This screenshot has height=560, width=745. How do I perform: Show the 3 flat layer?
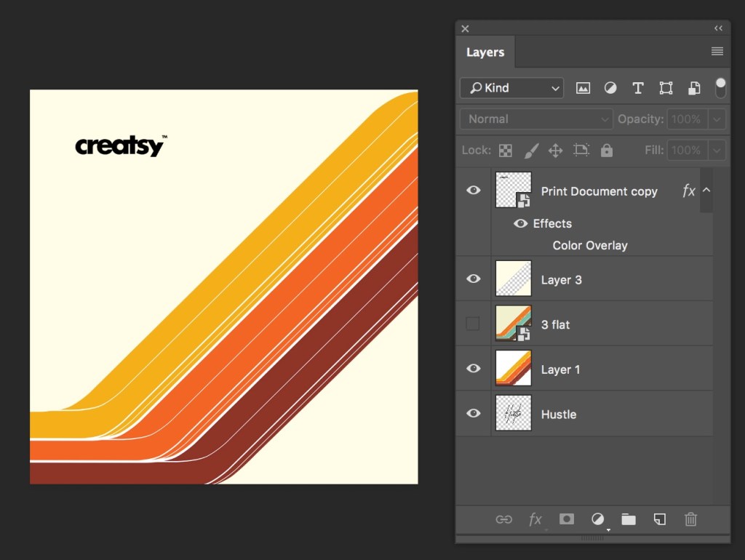click(473, 324)
